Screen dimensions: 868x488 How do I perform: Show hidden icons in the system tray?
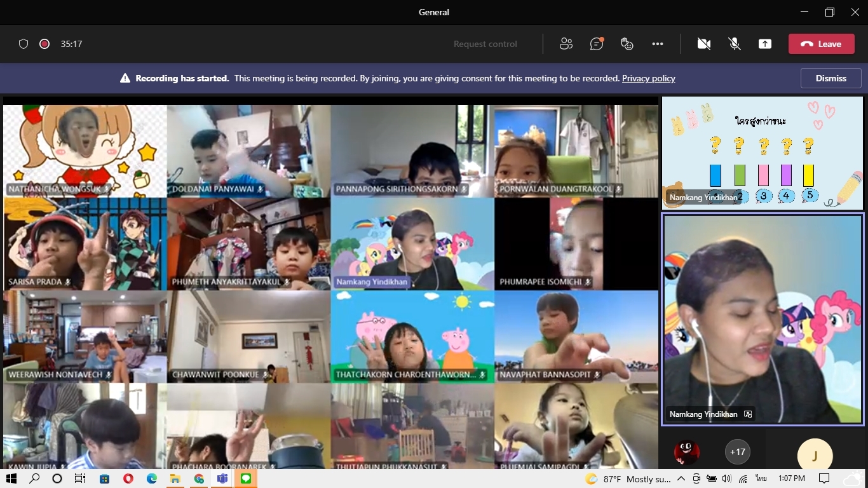681,478
